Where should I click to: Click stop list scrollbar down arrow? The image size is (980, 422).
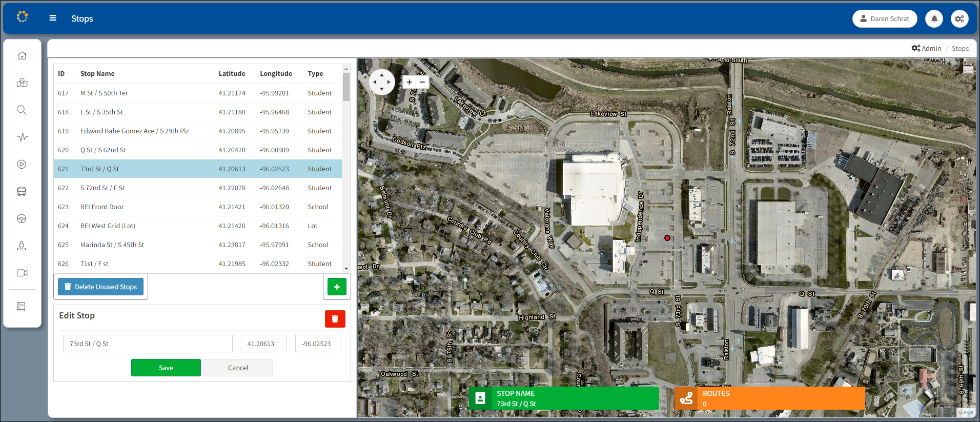point(346,269)
